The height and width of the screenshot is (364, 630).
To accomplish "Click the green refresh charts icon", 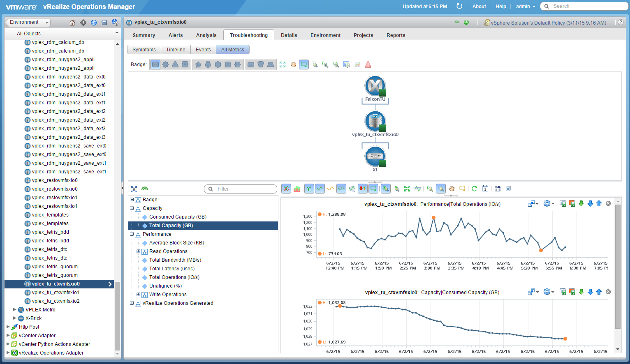I will click(474, 189).
